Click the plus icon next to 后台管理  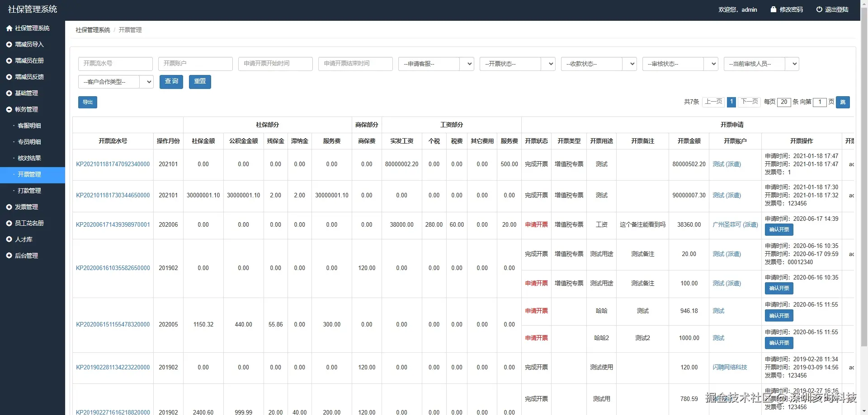click(x=9, y=256)
